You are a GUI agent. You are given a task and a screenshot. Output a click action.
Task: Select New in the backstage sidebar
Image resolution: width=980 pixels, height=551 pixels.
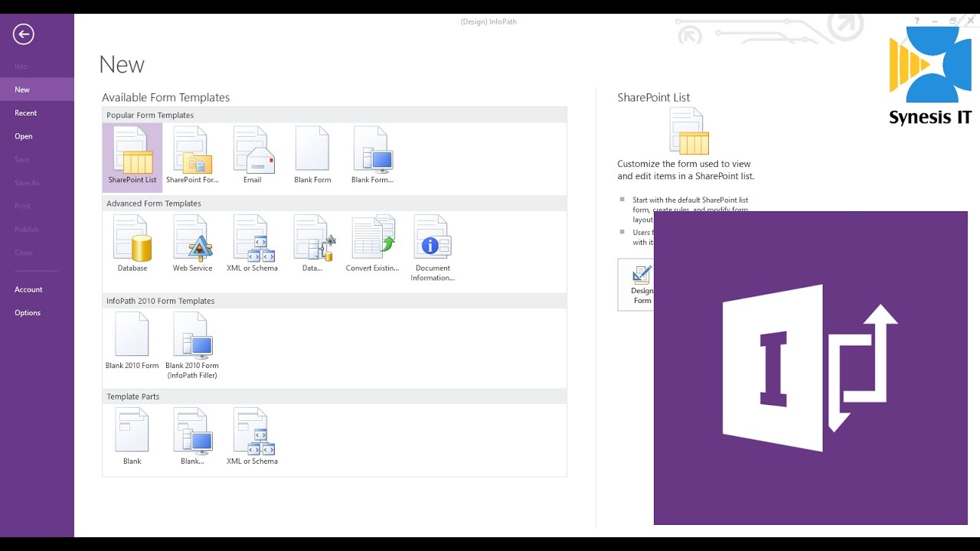(37, 90)
